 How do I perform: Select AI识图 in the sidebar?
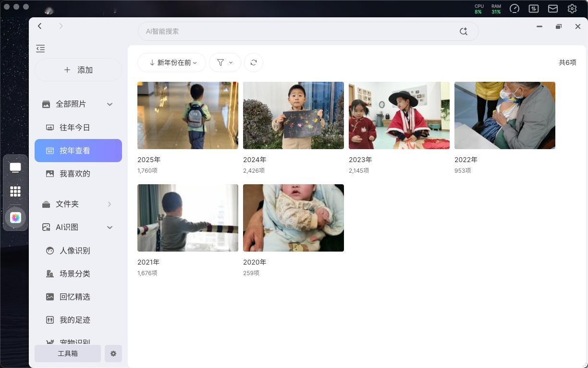pyautogui.click(x=67, y=227)
